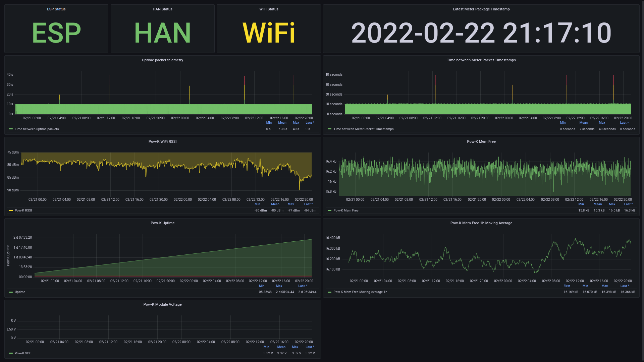Click the line marker beside the "Uptime" legend entry
The width and height of the screenshot is (644, 362).
10,292
